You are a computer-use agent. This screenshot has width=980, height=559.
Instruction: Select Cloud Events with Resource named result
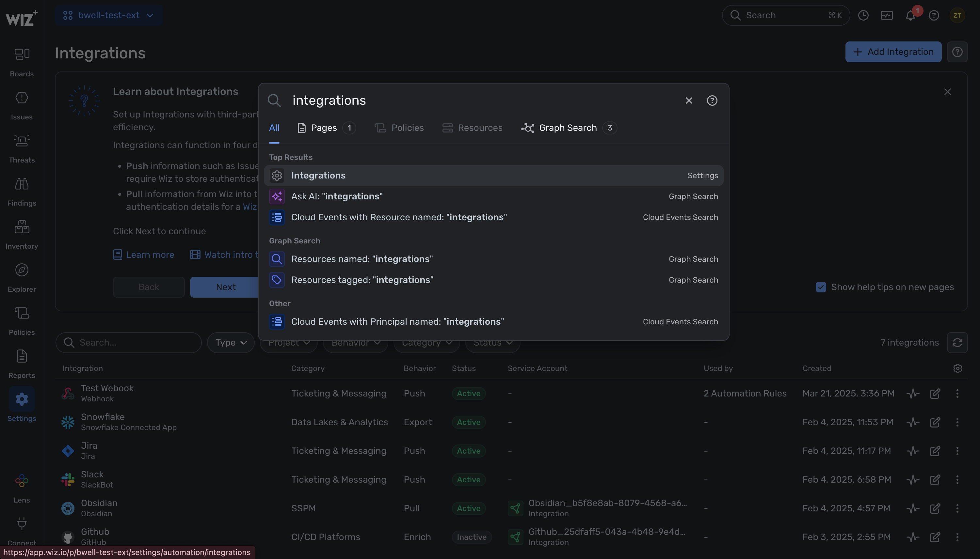tap(493, 217)
